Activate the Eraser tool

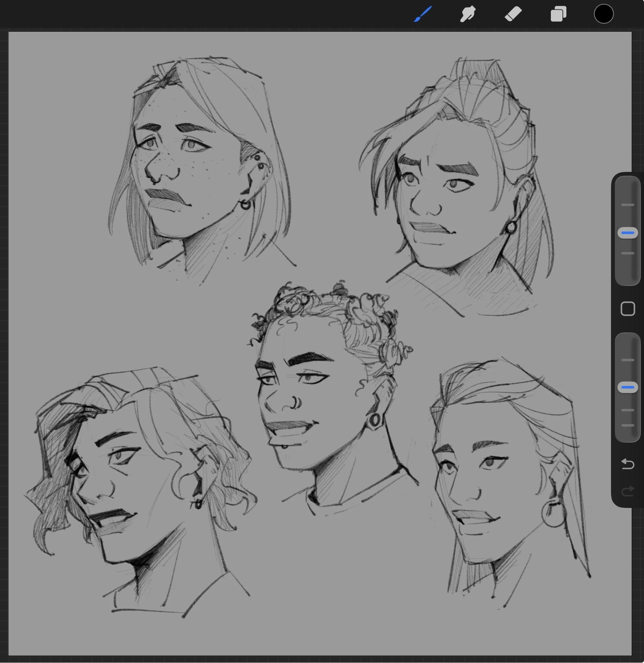(x=513, y=14)
